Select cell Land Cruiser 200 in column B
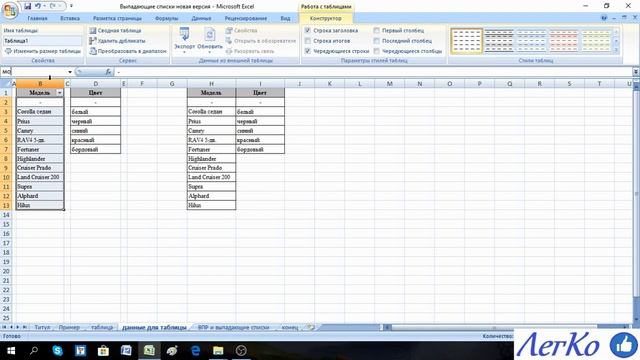The image size is (640, 360). pos(40,177)
